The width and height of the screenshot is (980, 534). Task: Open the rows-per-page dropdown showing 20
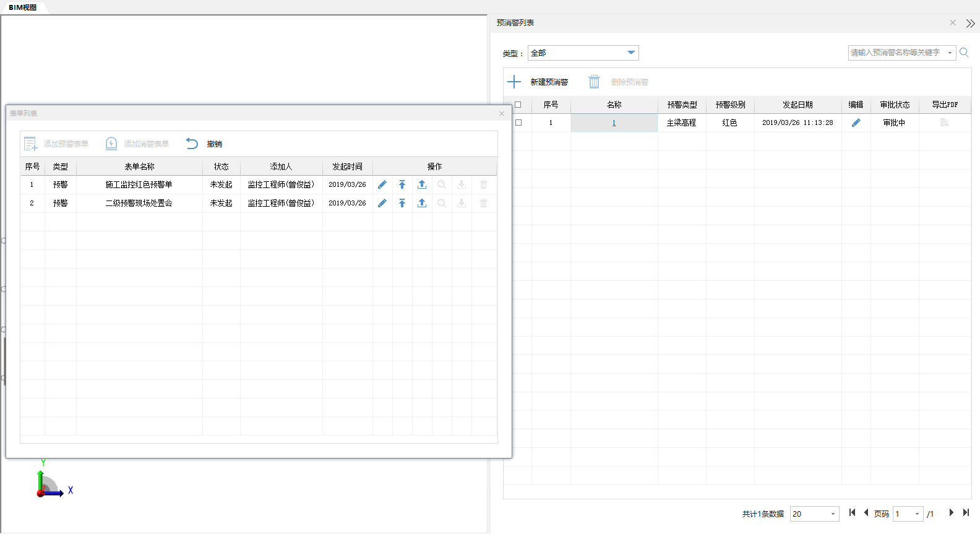pos(814,514)
